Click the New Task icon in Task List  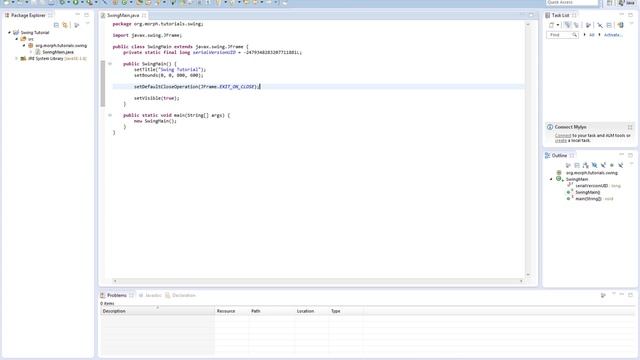tap(551, 25)
